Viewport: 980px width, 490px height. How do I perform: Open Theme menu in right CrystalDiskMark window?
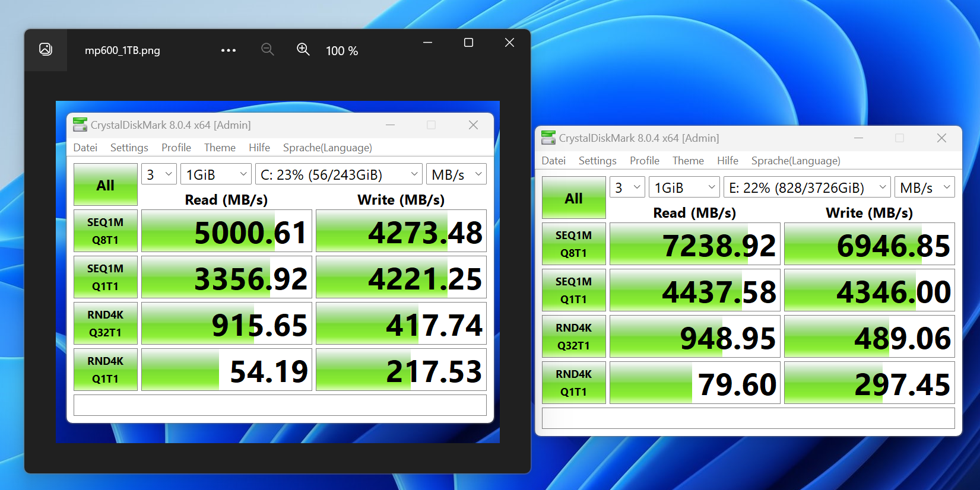(688, 161)
